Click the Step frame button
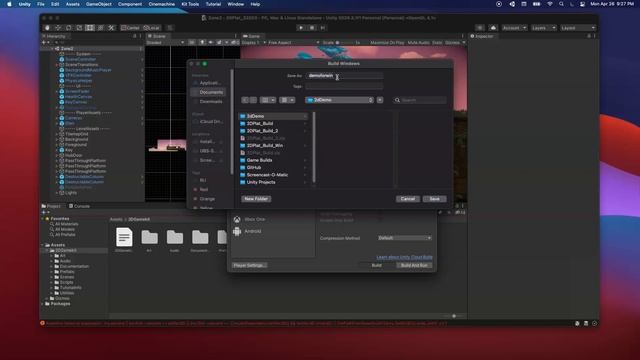640x360 pixels. click(322, 28)
